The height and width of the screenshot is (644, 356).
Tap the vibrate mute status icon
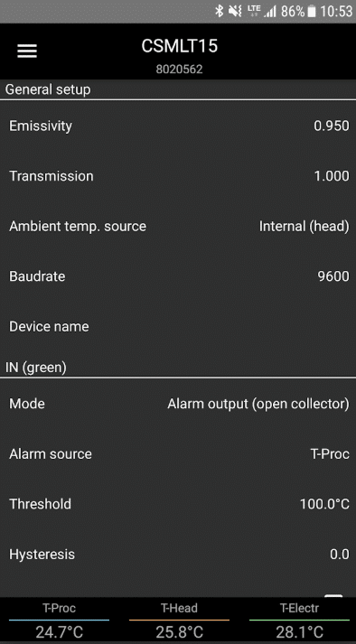[x=235, y=11]
